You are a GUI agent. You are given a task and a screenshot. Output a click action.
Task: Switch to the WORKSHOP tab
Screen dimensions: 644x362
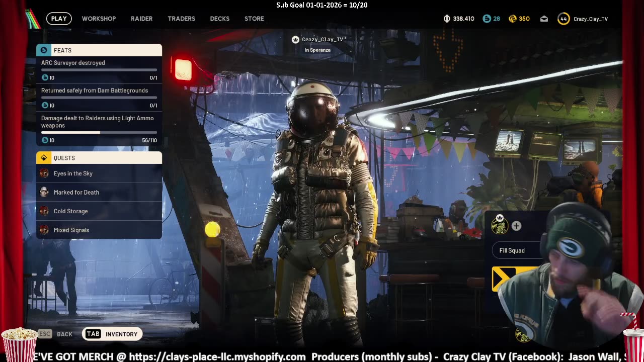[x=99, y=19]
